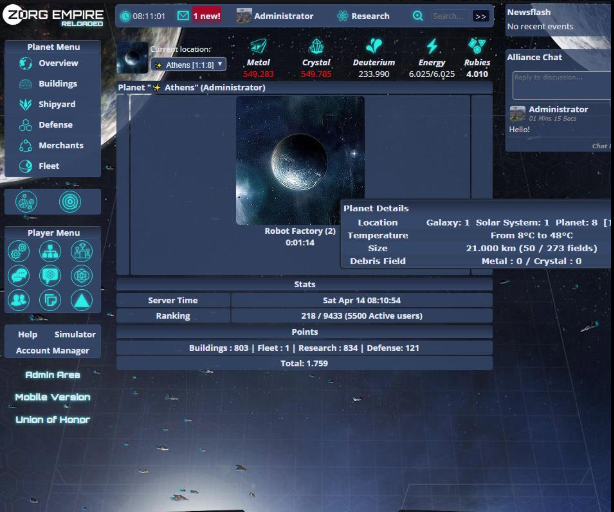The height and width of the screenshot is (512, 614).
Task: Open the atom-style hexagon icon in Player Menu
Action: tap(81, 276)
